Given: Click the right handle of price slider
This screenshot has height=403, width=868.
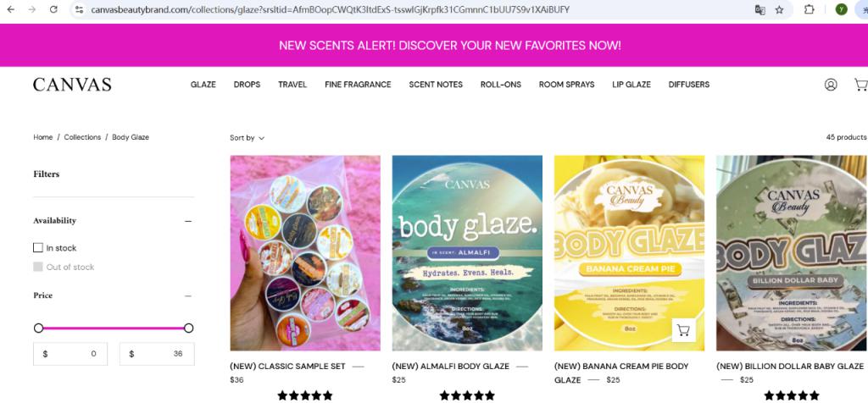Looking at the screenshot, I should click(x=188, y=328).
